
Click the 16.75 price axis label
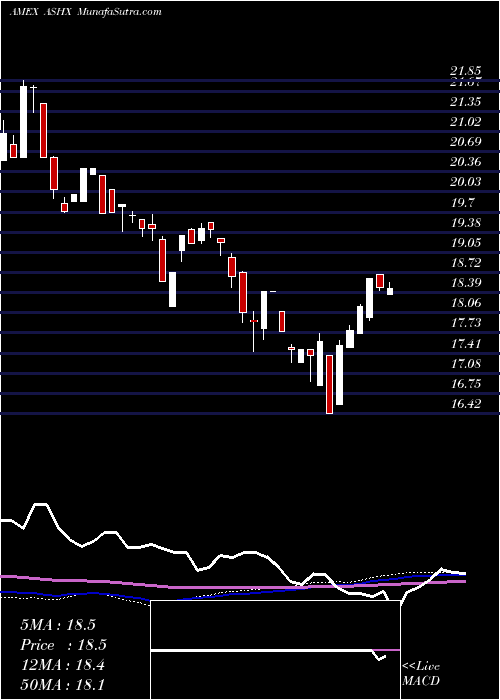click(466, 383)
